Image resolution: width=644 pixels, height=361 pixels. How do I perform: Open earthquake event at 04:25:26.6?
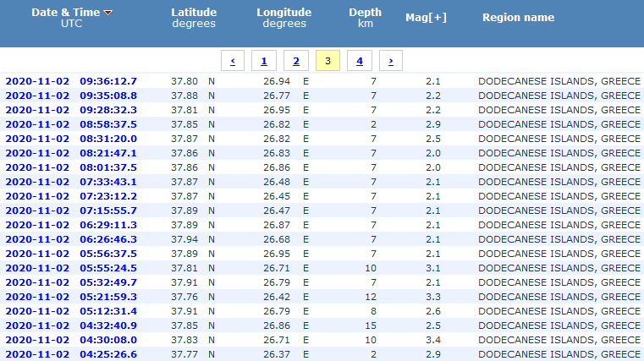coord(71,354)
